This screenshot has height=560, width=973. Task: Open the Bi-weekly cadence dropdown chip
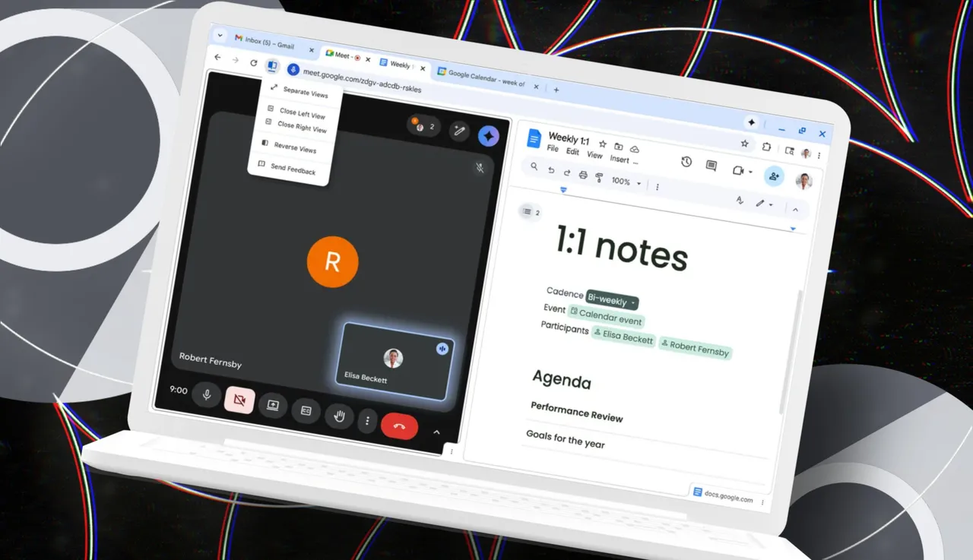(x=612, y=300)
